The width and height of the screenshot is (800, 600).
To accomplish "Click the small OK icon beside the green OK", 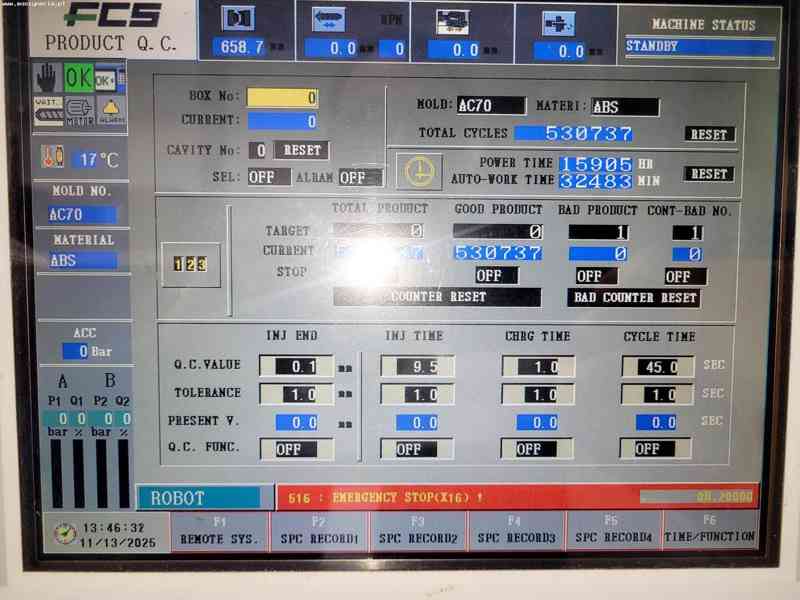I will (x=103, y=79).
